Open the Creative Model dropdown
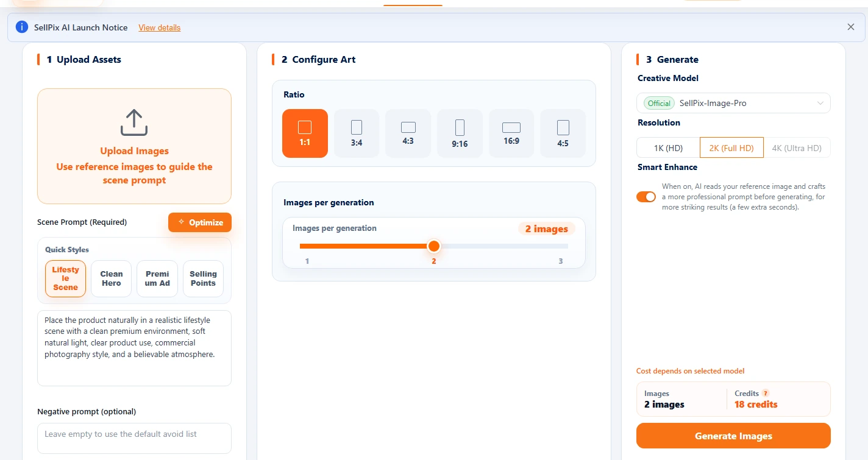The image size is (868, 460). coord(733,103)
